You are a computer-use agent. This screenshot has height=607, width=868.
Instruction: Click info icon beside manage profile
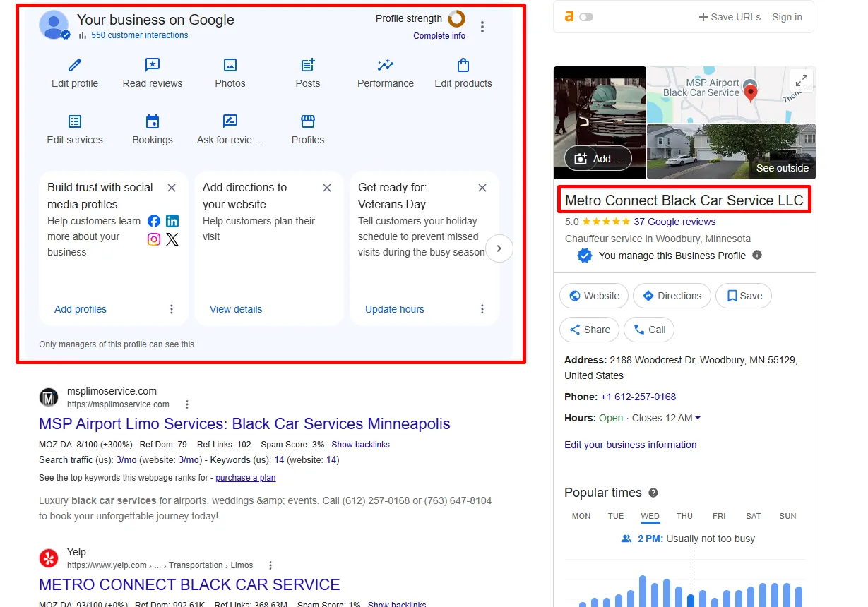pyautogui.click(x=757, y=255)
